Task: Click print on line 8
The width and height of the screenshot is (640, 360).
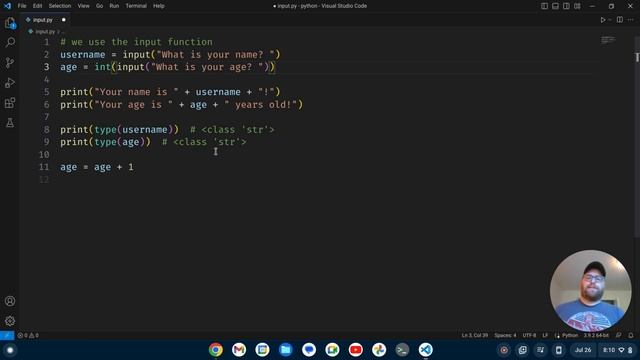Action: 74,130
